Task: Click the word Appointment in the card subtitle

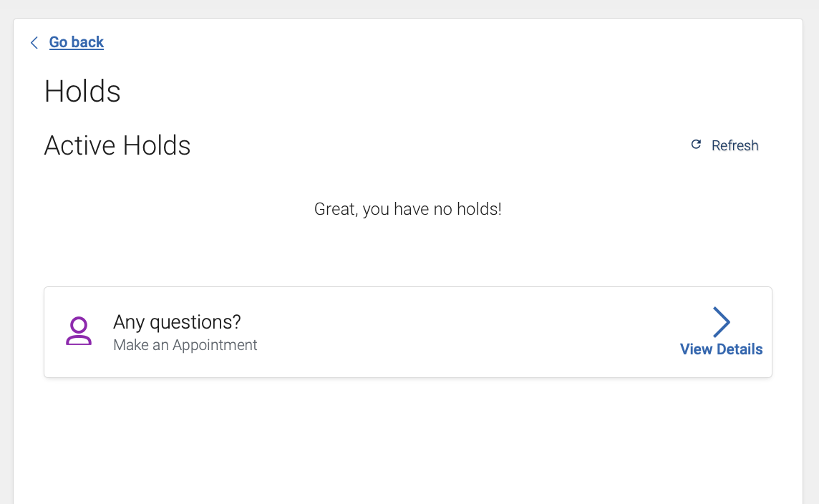Action: (215, 344)
